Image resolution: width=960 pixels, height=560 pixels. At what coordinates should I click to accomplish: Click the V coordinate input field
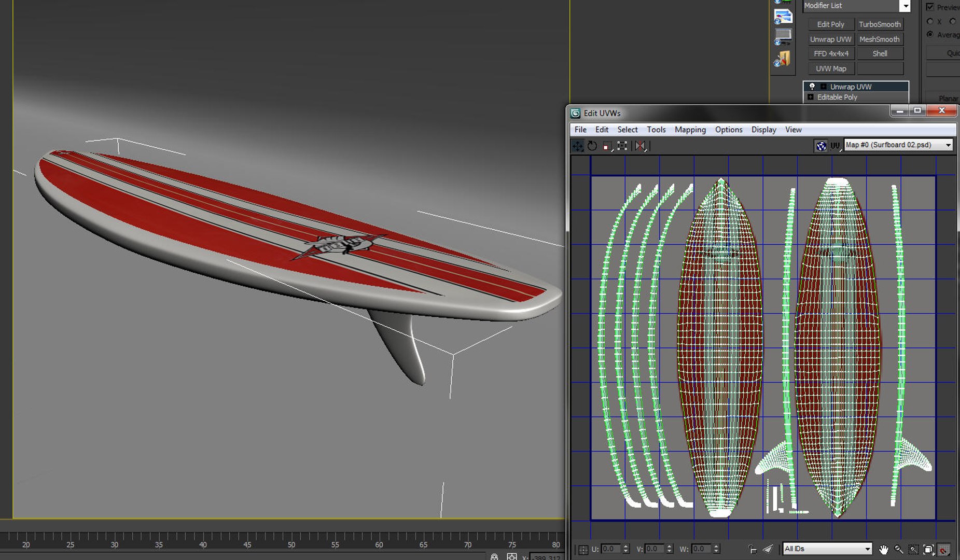coord(656,549)
